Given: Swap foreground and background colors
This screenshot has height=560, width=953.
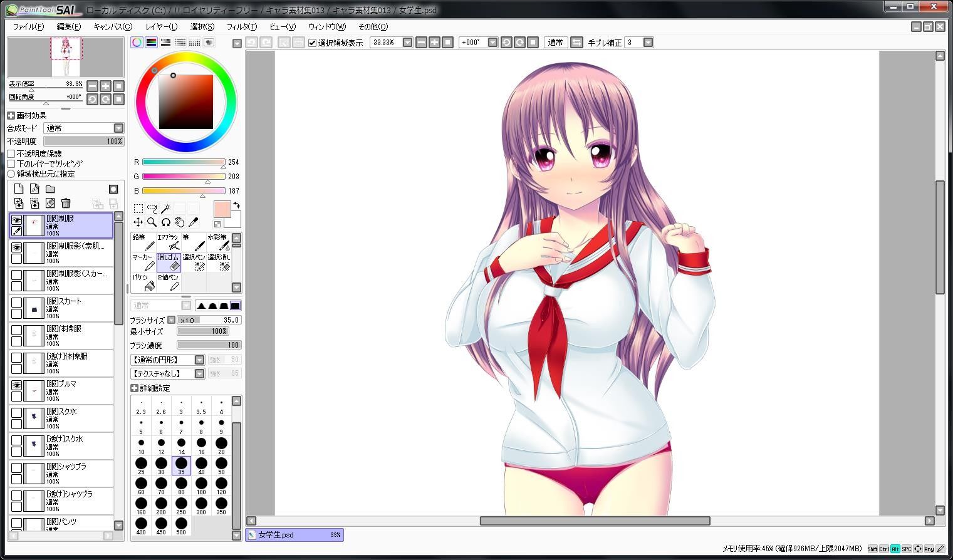Looking at the screenshot, I should (237, 205).
